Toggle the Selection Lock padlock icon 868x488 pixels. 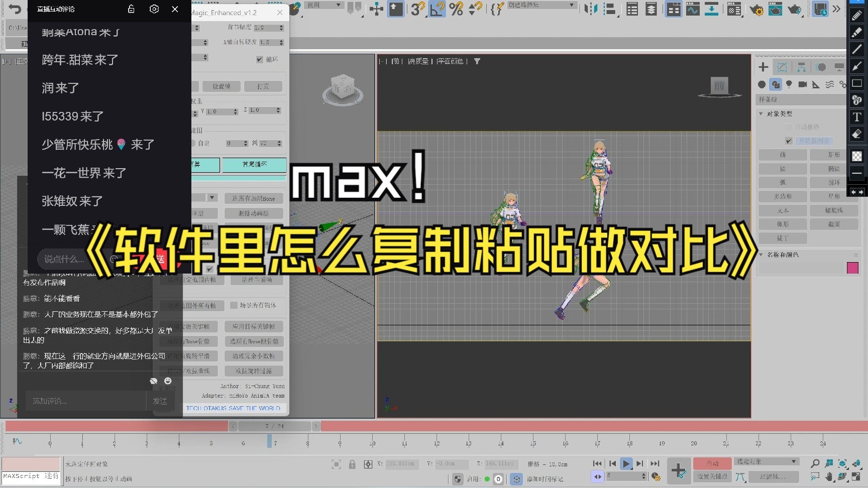[352, 464]
